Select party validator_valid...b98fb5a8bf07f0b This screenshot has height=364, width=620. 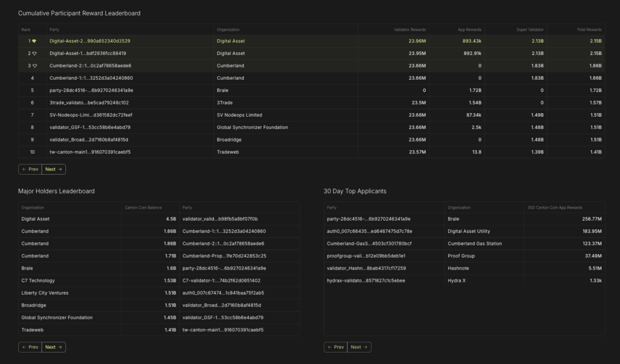tap(220, 219)
